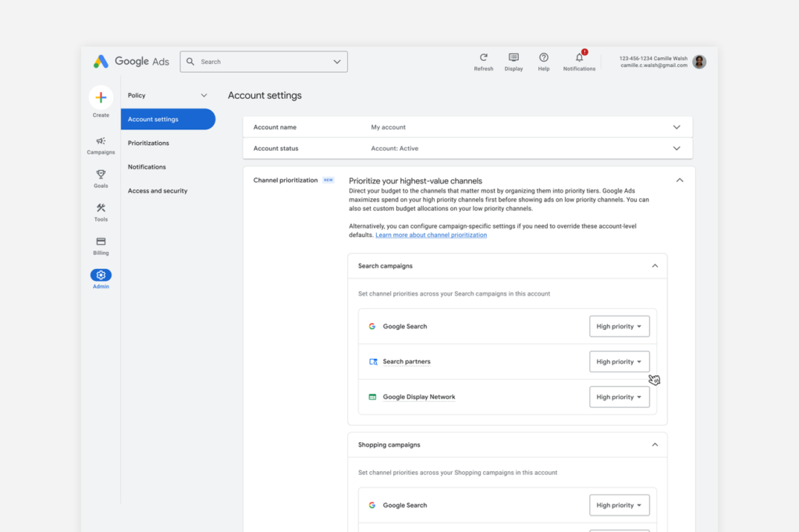Collapse the Search campaigns section

[655, 266]
